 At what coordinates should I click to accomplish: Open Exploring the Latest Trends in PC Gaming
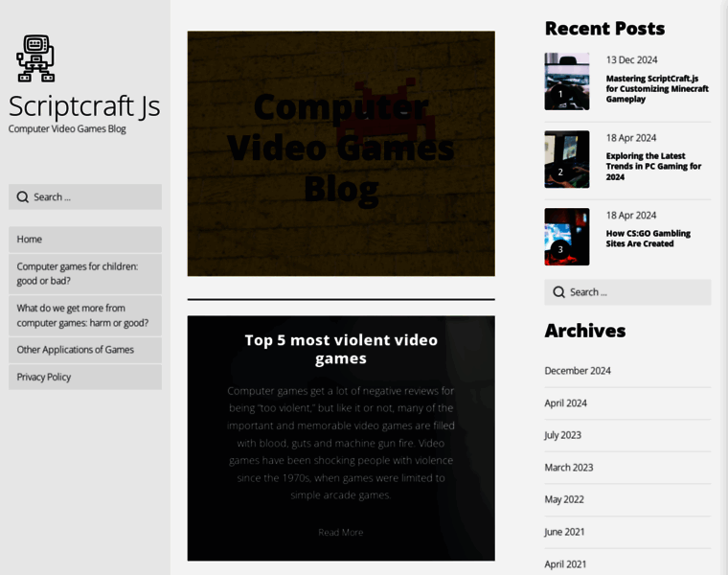[653, 167]
